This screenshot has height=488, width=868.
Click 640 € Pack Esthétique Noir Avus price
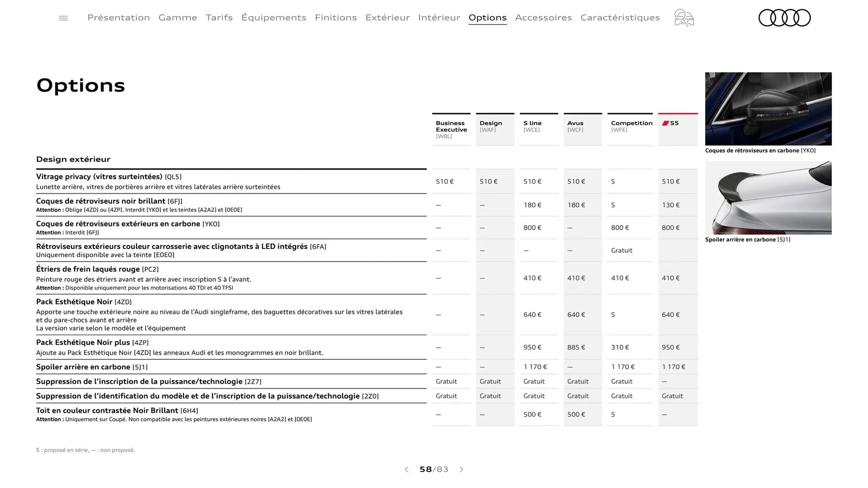point(576,315)
